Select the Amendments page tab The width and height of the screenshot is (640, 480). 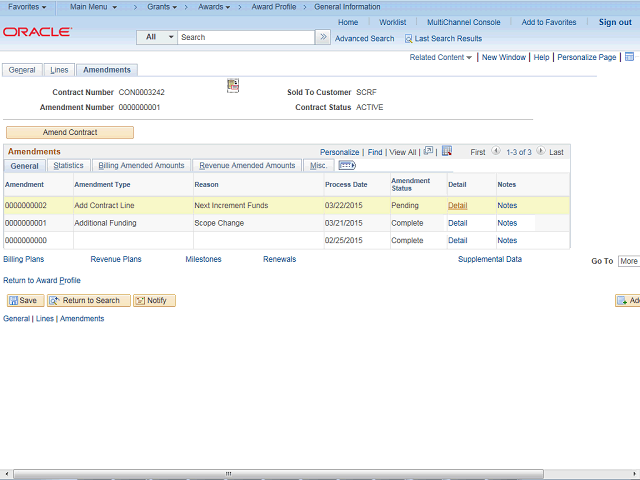point(107,70)
